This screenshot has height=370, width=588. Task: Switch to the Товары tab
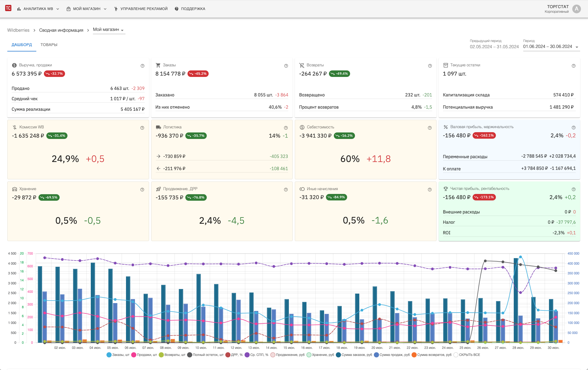pyautogui.click(x=49, y=45)
